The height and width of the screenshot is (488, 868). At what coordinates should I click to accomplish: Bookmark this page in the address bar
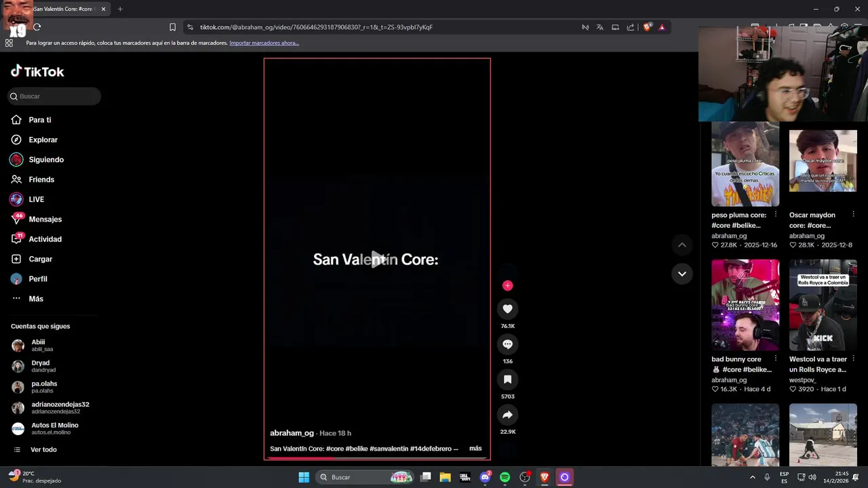172,27
